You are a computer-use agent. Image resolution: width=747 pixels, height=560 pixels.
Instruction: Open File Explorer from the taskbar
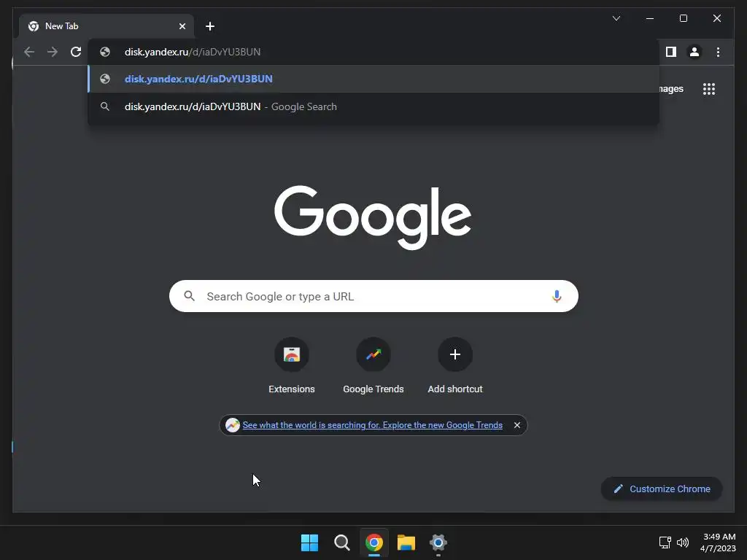pyautogui.click(x=406, y=542)
